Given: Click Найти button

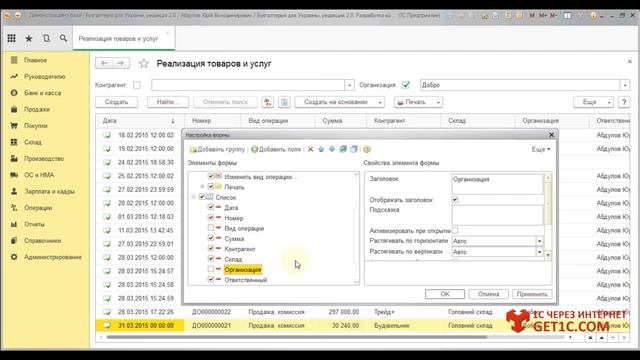Looking at the screenshot, I should 168,102.
